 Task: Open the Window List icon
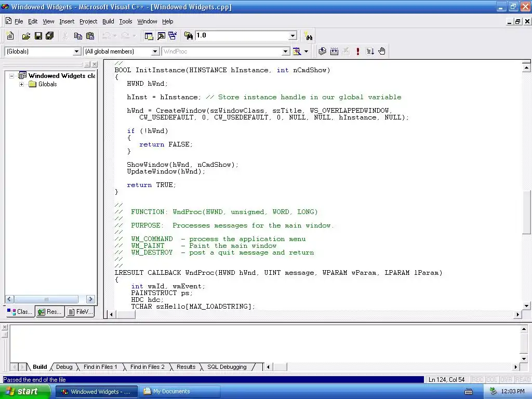click(x=172, y=36)
